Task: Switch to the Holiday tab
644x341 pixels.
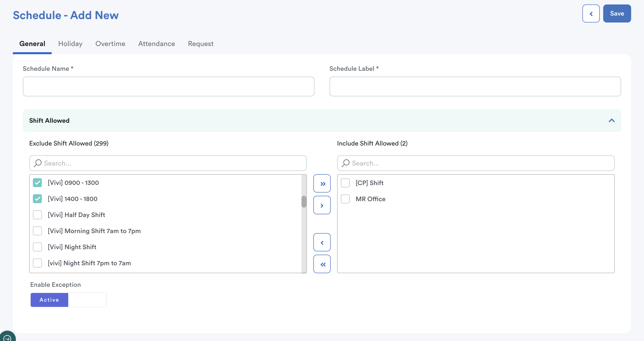Action: coord(70,44)
